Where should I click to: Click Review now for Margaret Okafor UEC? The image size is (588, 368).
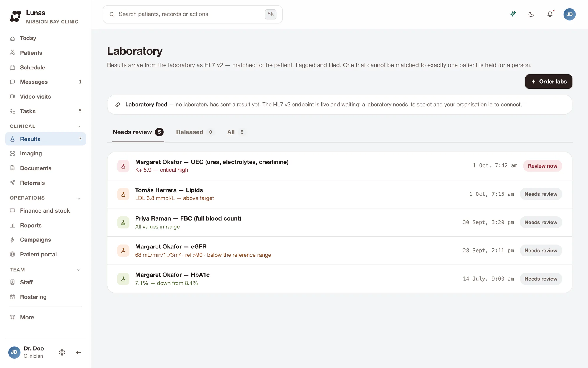(542, 166)
